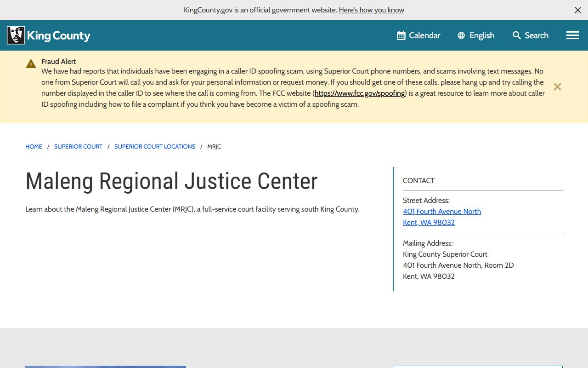Click the Fraud Alert title text
588x368 pixels.
point(58,62)
